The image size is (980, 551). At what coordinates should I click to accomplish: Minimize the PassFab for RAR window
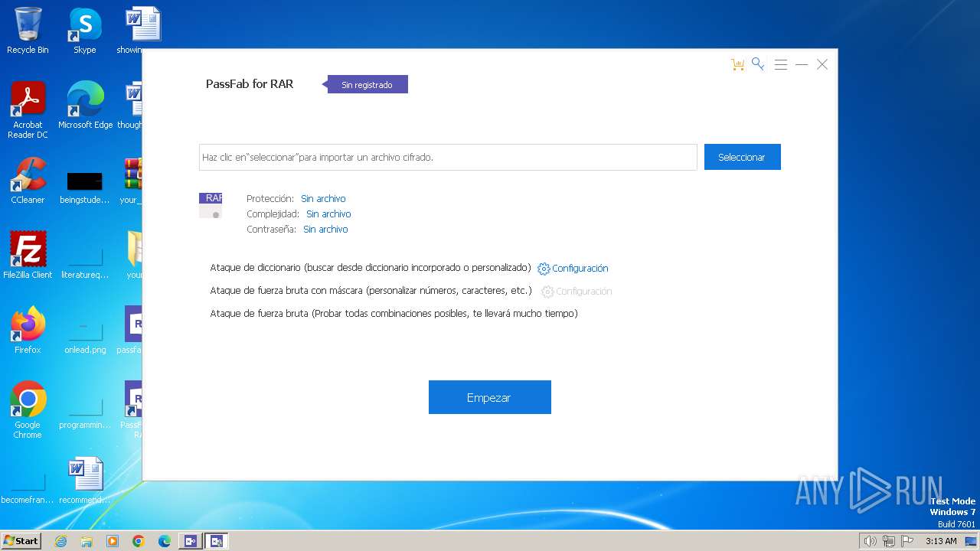[x=802, y=65]
